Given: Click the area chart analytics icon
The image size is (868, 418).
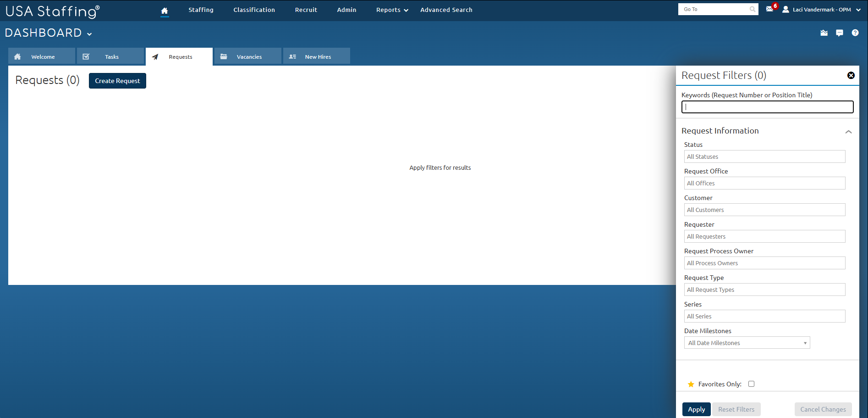Looking at the screenshot, I should [824, 33].
